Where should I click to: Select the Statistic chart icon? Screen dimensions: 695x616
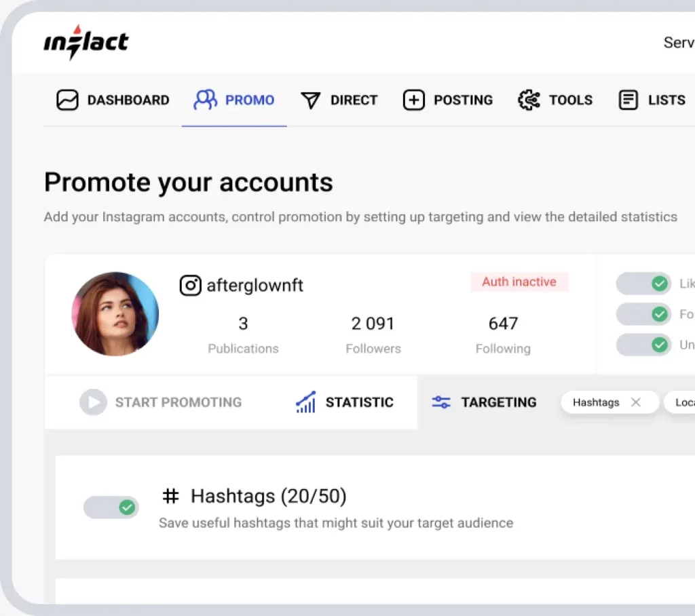(x=305, y=402)
